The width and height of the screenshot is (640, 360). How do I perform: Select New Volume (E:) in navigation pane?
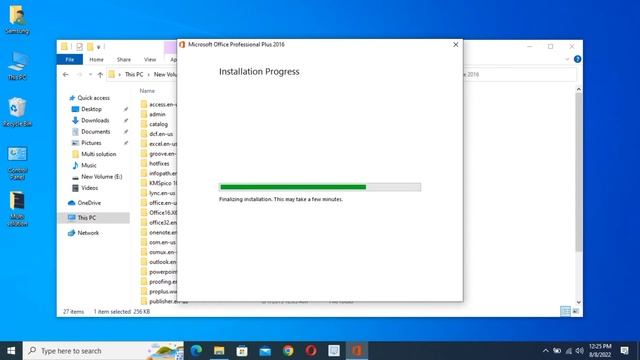(x=101, y=177)
